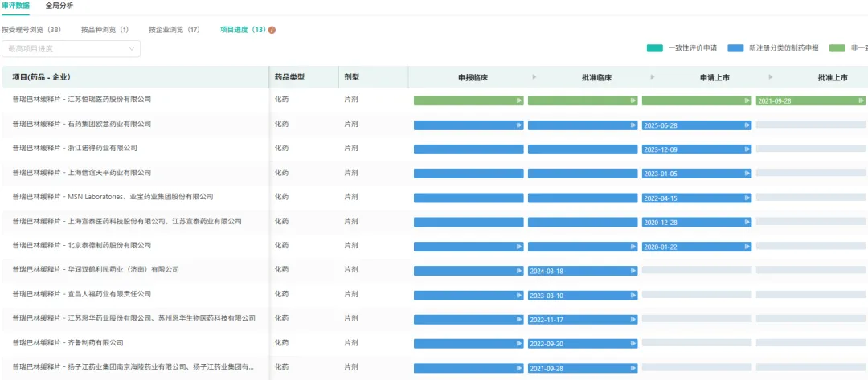Viewport: 868px width, 380px height.
Task: Toggle the 一致性评价申请 legend item
Action: coord(682,48)
